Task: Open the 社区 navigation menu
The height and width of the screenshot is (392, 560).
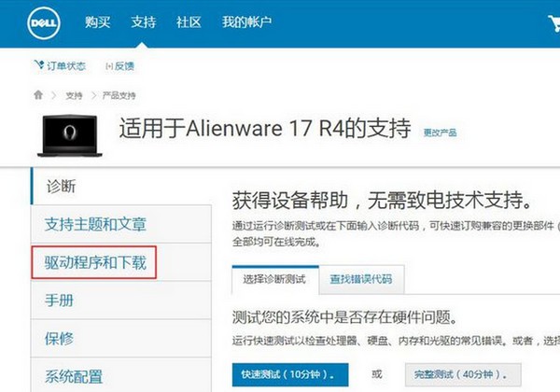Action: click(x=189, y=22)
